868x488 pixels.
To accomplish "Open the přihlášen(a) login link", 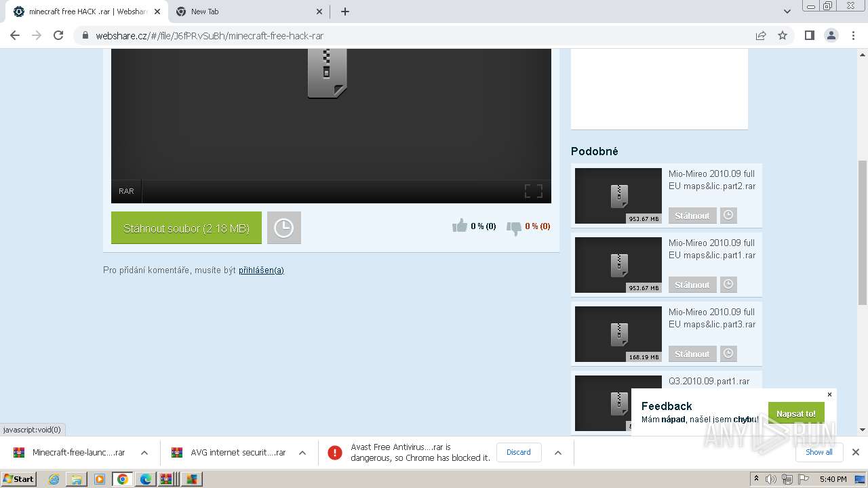I will (261, 270).
